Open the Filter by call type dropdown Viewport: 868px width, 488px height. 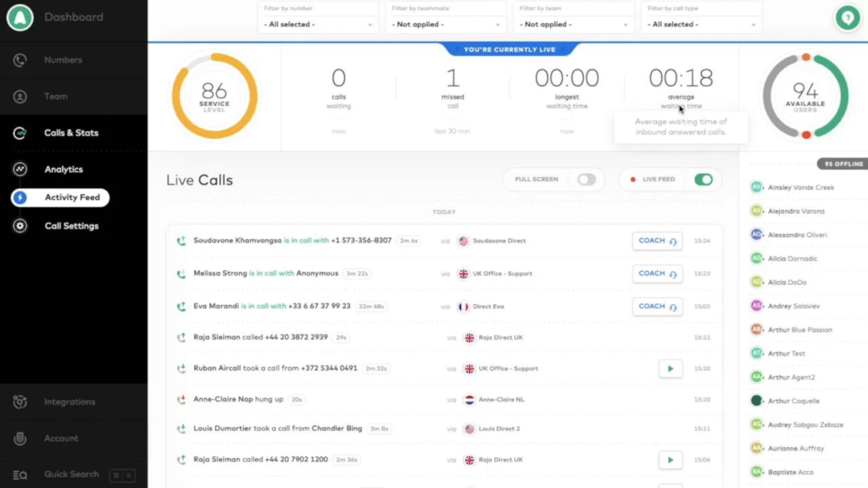click(x=701, y=25)
